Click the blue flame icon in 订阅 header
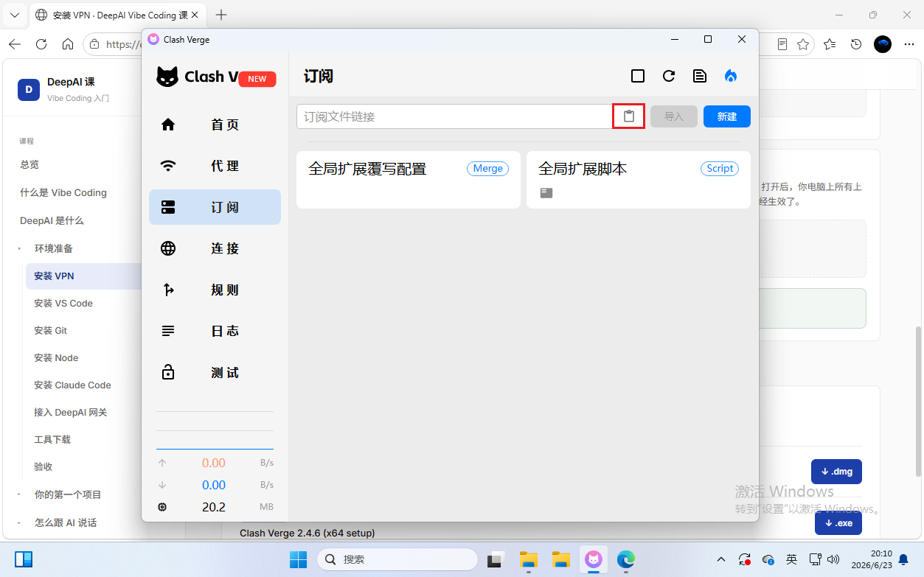Viewport: 924px width, 577px height. 731,76
